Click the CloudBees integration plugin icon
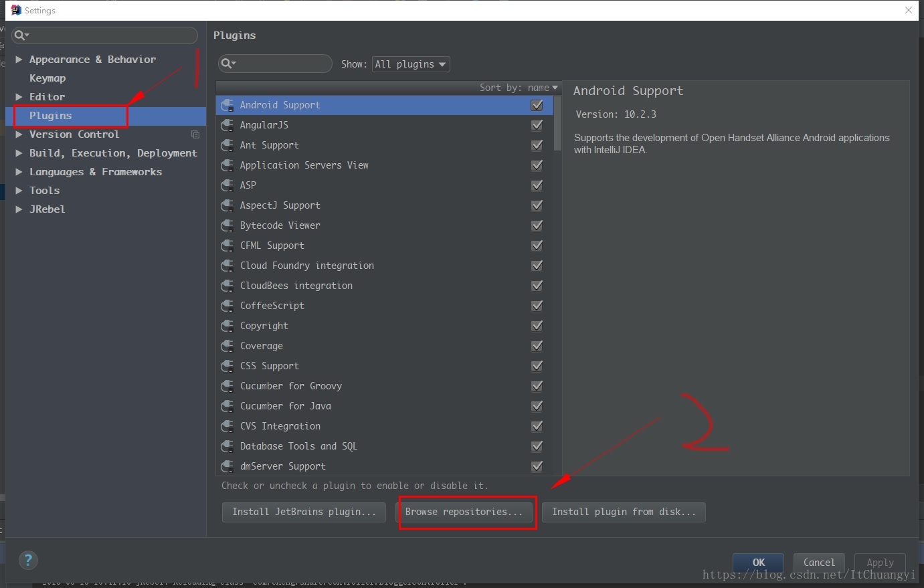 tap(227, 286)
